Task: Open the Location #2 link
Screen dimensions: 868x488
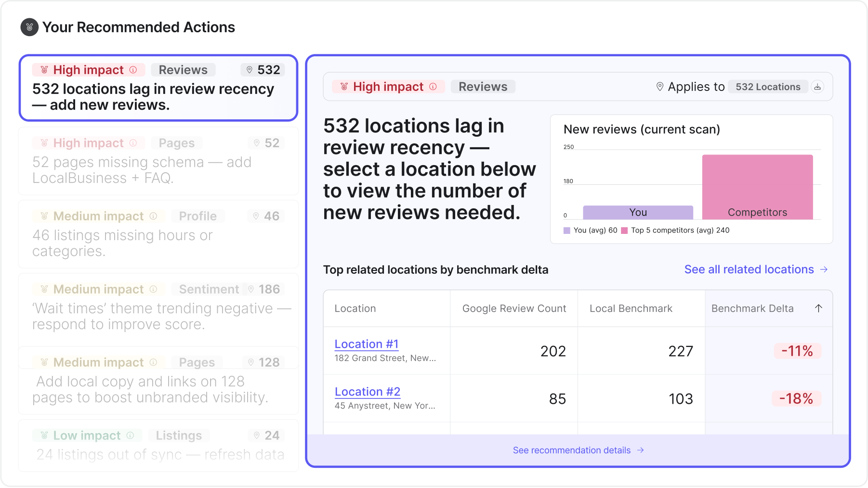Action: [x=367, y=392]
